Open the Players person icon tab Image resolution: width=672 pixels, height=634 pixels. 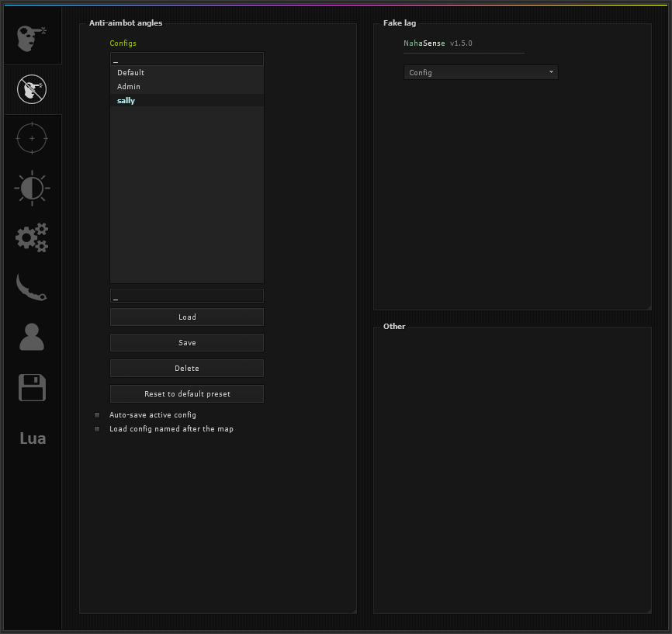[x=32, y=337]
